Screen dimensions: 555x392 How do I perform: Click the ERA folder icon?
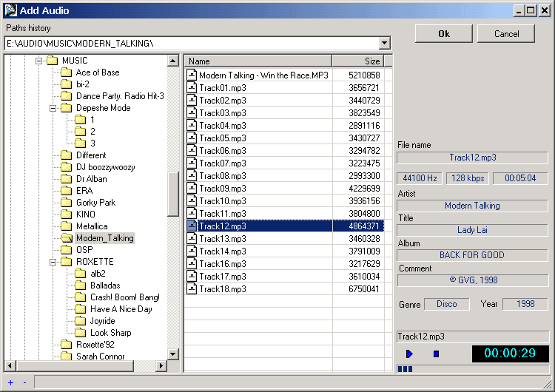pyautogui.click(x=66, y=191)
